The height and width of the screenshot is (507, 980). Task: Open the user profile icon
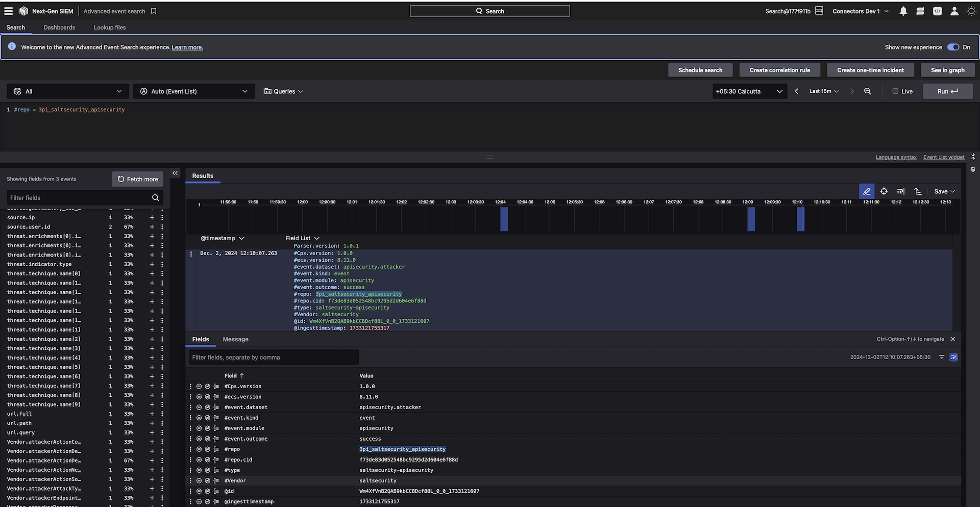954,11
